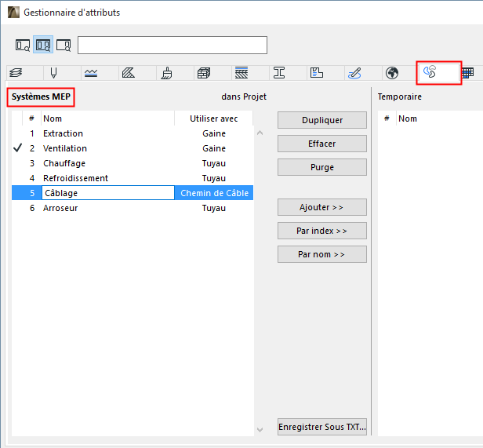Open the Markup Styles tab

(354, 73)
